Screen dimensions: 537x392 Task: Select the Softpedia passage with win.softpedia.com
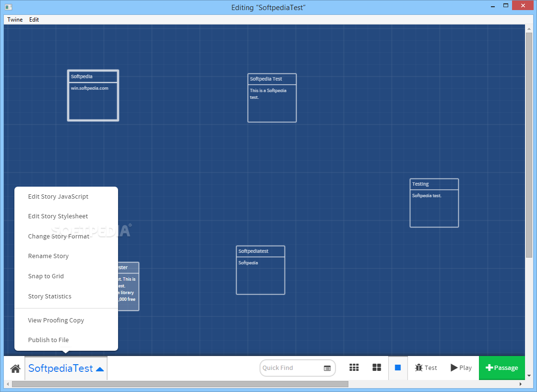(93, 95)
